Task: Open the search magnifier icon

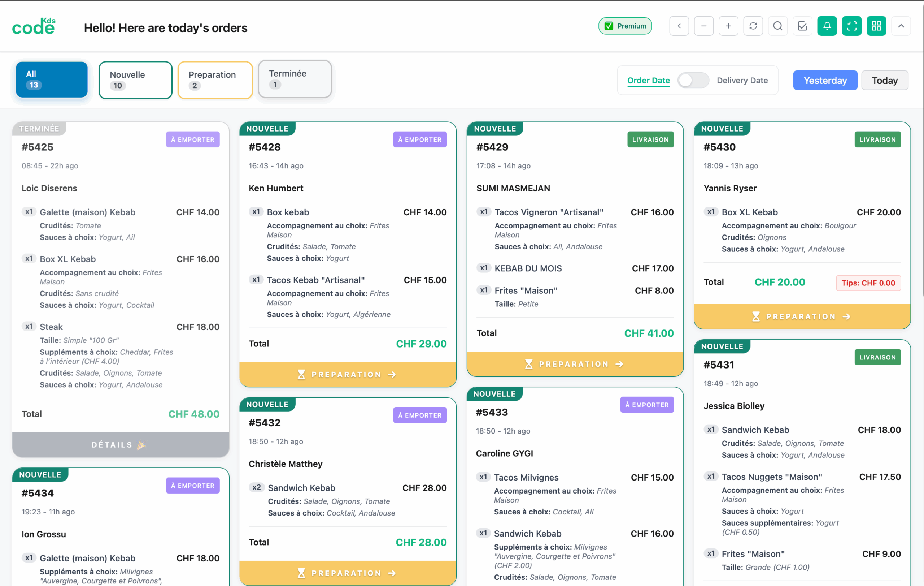Action: tap(777, 26)
